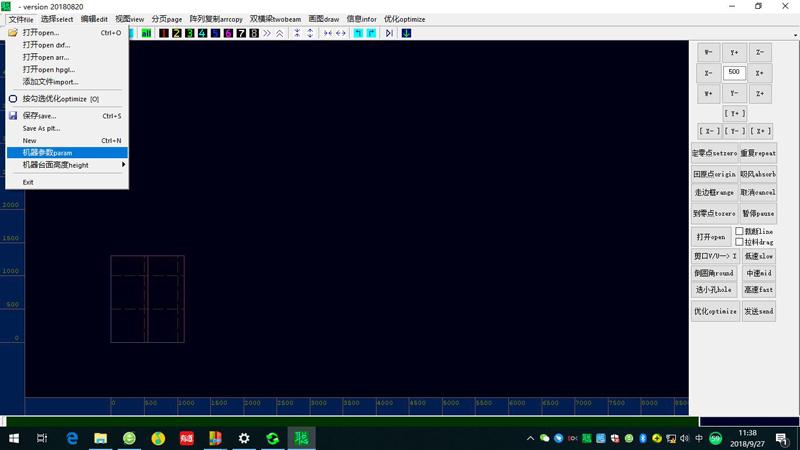Select layer 7 white icon in toolbar

pos(241,33)
